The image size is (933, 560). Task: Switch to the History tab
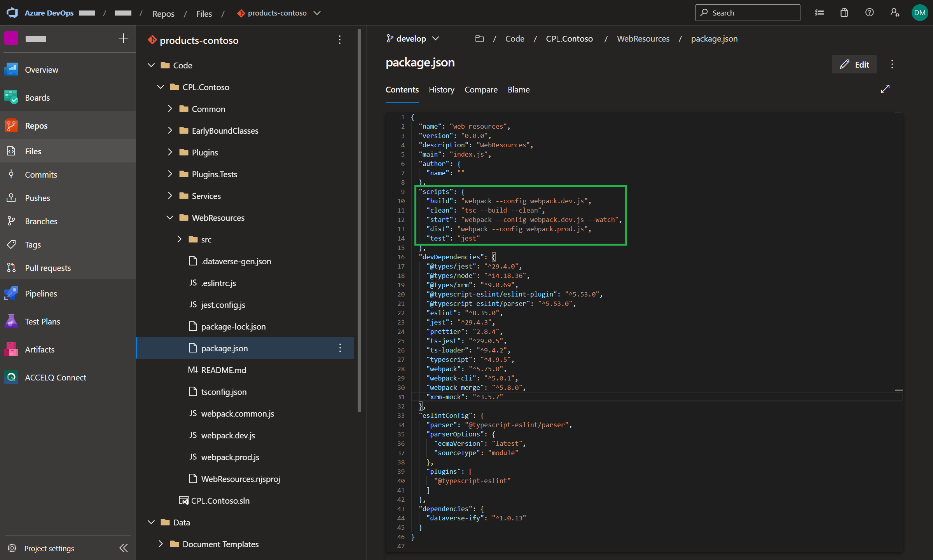441,90
